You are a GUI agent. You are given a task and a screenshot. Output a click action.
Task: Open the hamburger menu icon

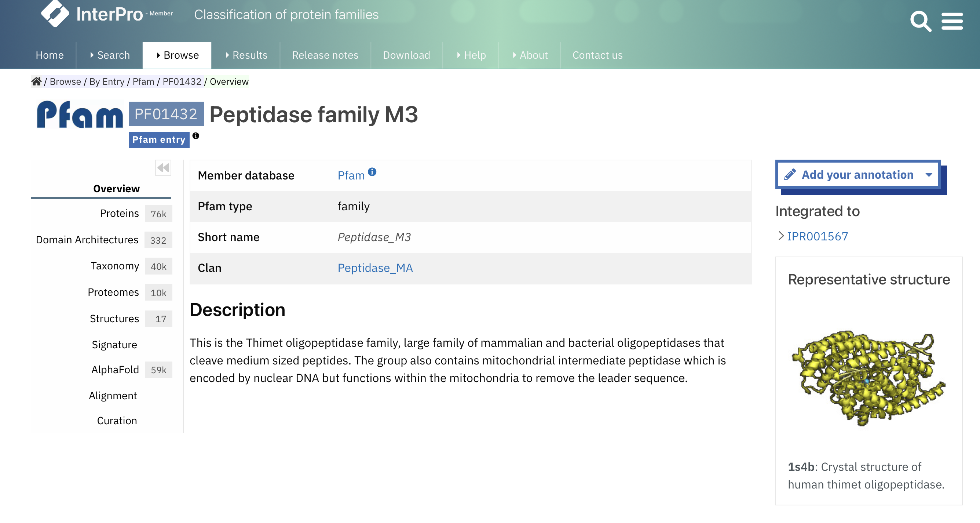[952, 21]
